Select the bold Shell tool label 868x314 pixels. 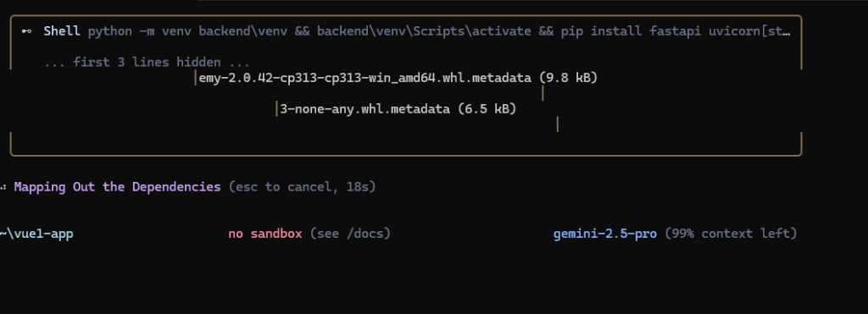tap(62, 31)
